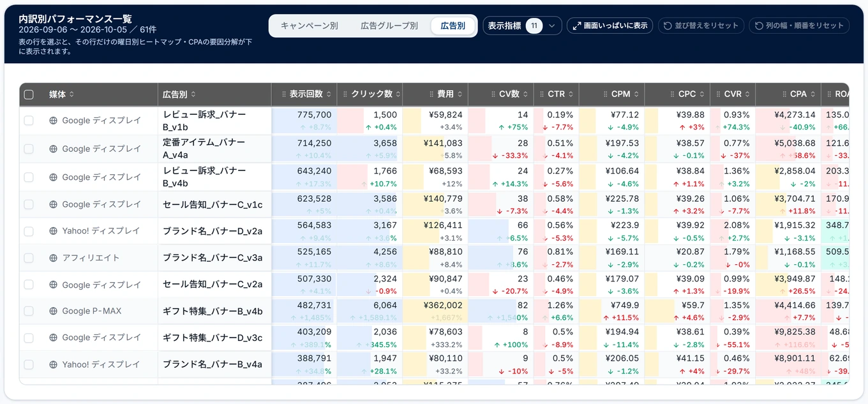
Task: Sort table by 表示回数 via sort arrows
Action: (x=329, y=94)
